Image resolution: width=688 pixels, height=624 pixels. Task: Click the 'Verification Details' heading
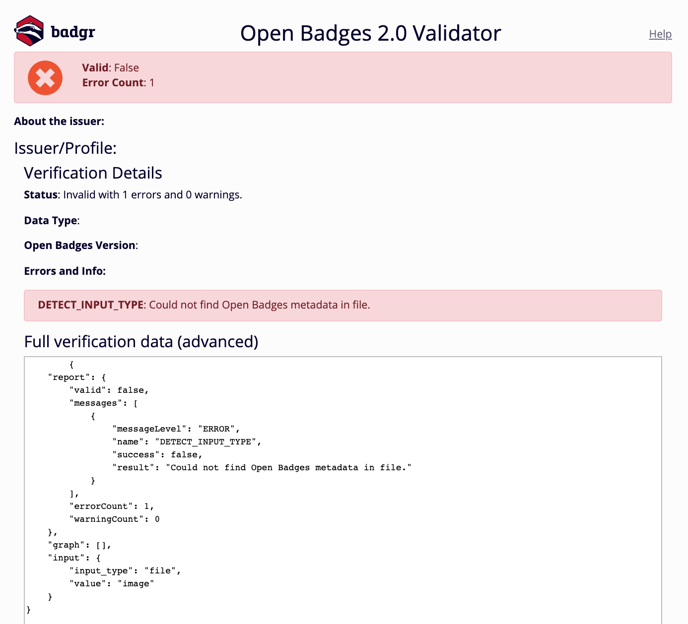click(93, 173)
